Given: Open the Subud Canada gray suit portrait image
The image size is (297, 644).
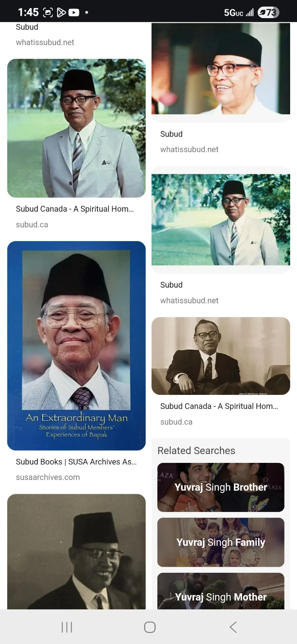Looking at the screenshot, I should pos(76,128).
